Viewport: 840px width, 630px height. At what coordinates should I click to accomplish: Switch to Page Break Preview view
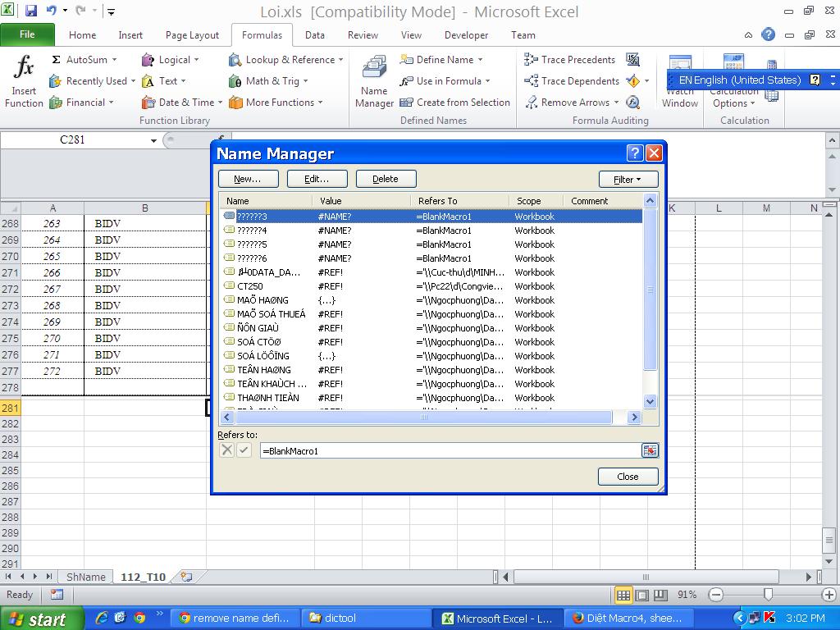click(660, 595)
